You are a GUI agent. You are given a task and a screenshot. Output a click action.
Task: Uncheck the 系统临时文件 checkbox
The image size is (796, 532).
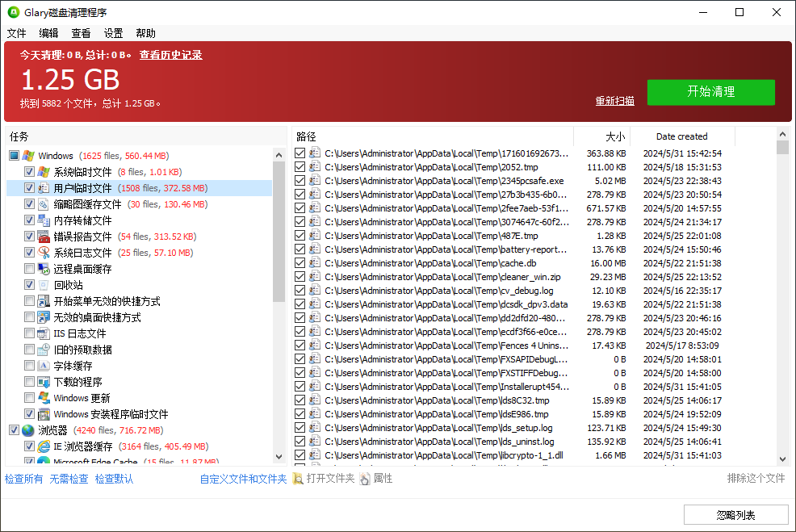tap(29, 172)
